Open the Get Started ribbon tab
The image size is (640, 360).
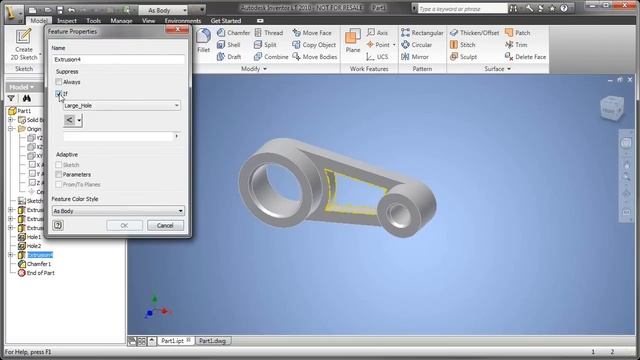tap(226, 21)
